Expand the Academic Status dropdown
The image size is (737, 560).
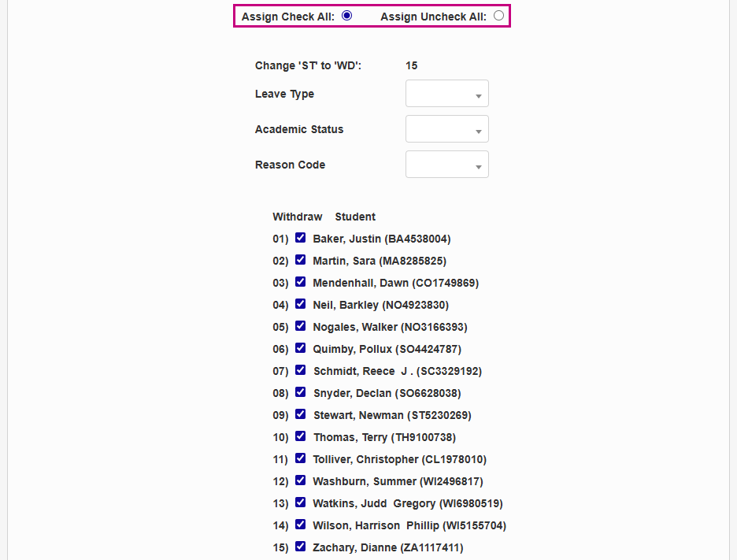446,129
